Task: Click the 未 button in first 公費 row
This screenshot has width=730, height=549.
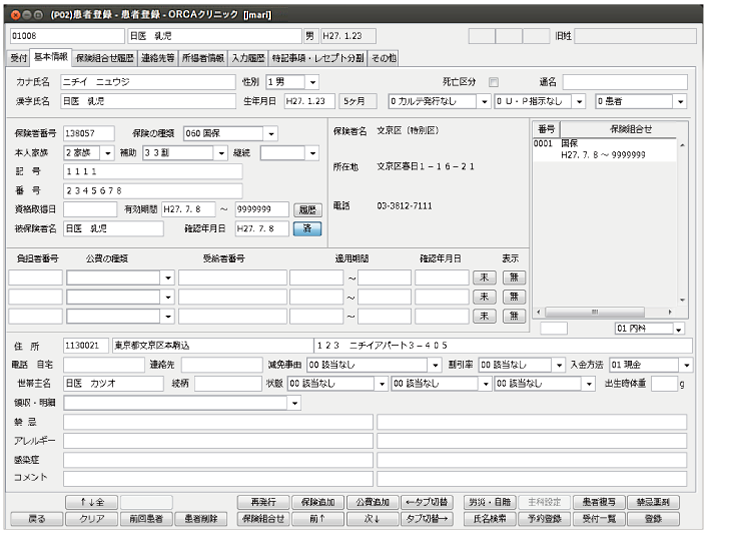Action: 484,278
